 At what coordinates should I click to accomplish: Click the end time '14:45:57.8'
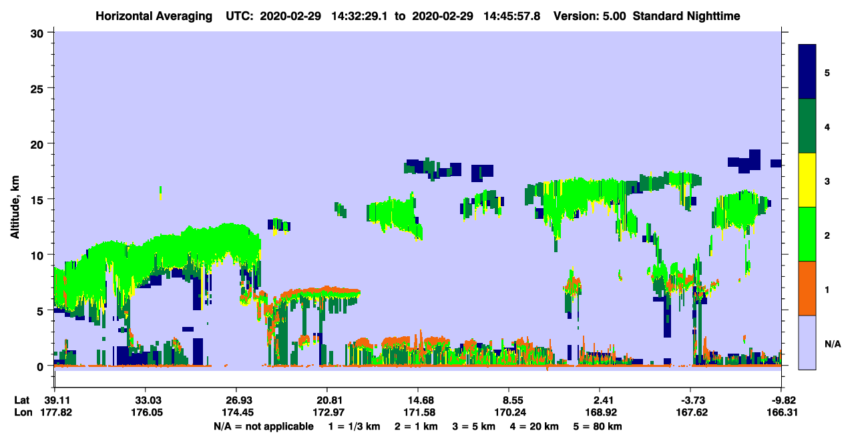(512, 15)
